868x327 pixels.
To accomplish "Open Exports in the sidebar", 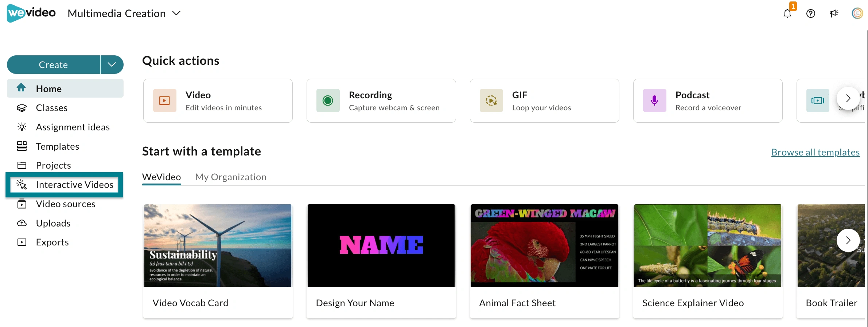I will click(65, 242).
